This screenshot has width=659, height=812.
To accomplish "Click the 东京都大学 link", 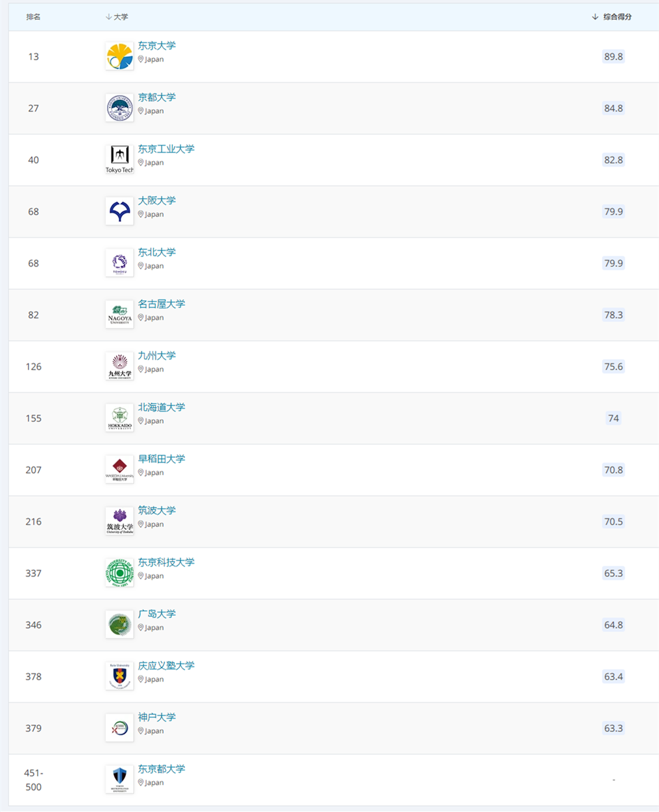I will coord(162,769).
